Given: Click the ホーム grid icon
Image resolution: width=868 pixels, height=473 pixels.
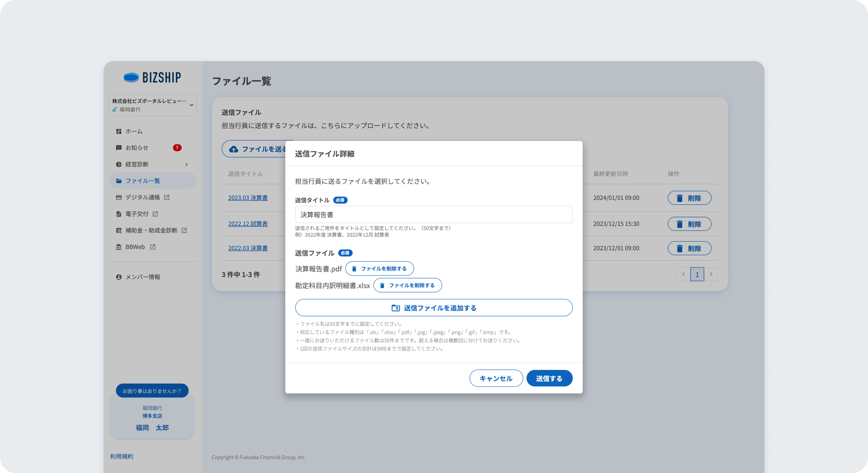Looking at the screenshot, I should pyautogui.click(x=119, y=131).
